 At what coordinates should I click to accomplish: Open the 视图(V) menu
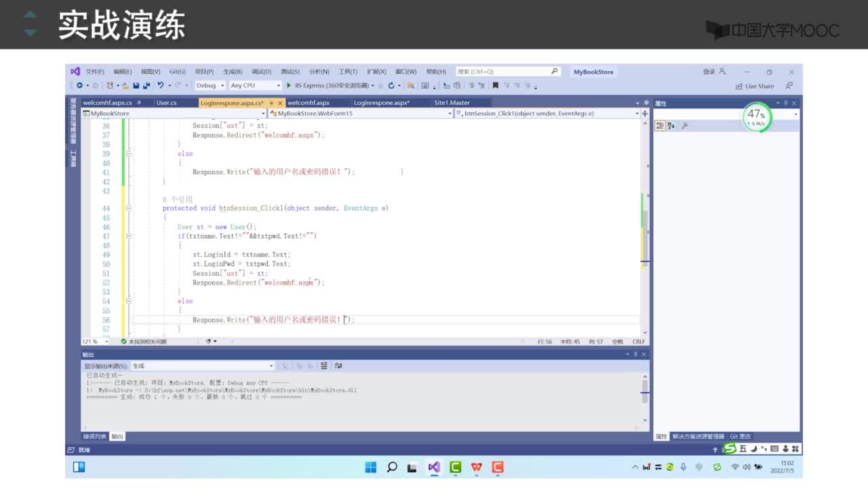pyautogui.click(x=151, y=71)
